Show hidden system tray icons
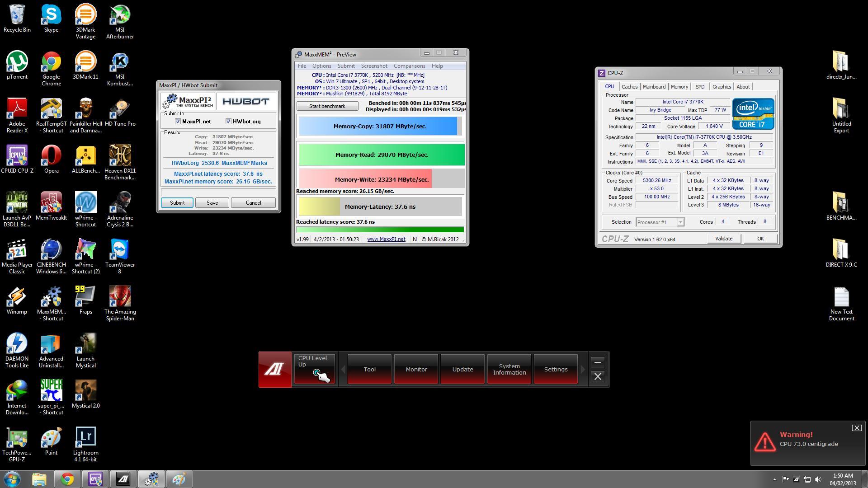Image resolution: width=868 pixels, height=488 pixels. [774, 479]
